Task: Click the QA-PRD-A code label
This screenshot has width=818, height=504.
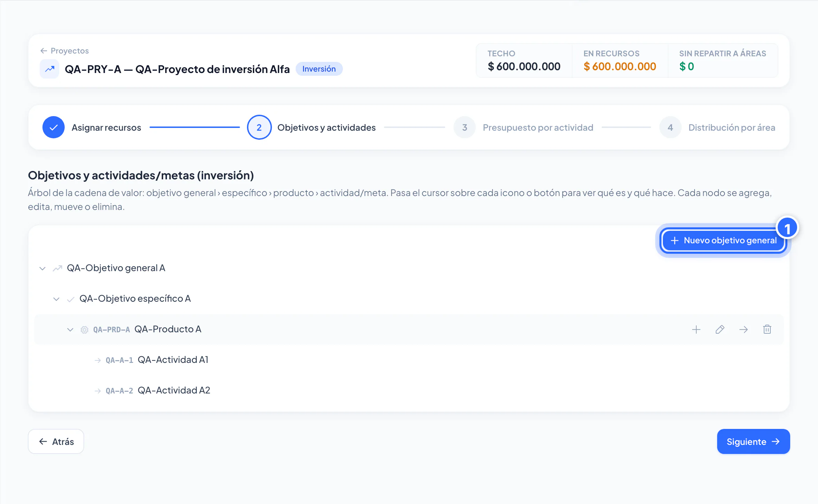Action: pos(111,330)
